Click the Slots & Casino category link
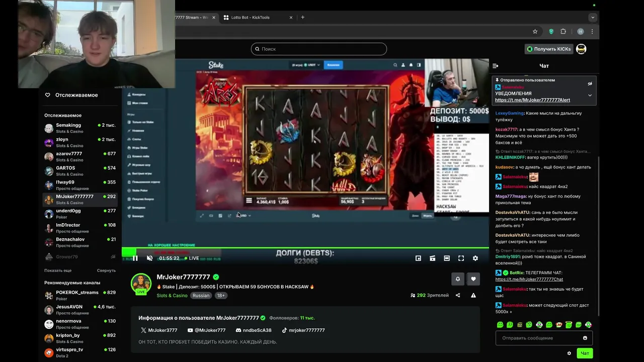The image size is (644, 362). (x=172, y=296)
